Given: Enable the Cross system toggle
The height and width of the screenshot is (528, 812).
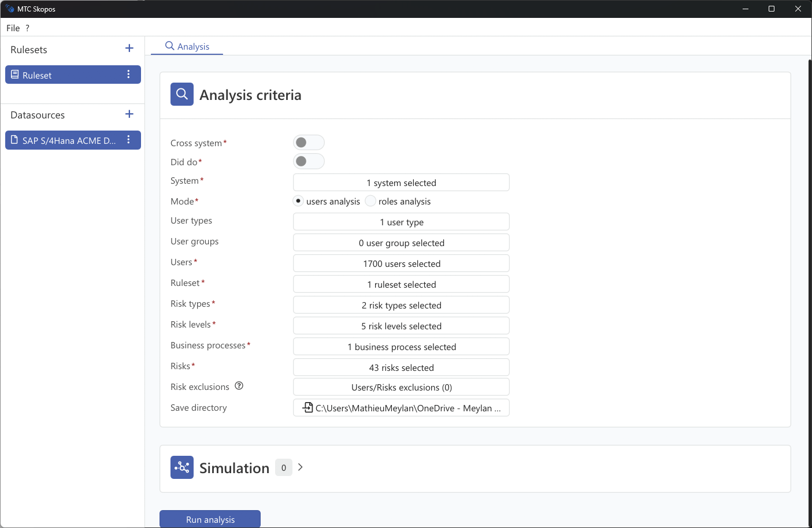Looking at the screenshot, I should click(309, 142).
